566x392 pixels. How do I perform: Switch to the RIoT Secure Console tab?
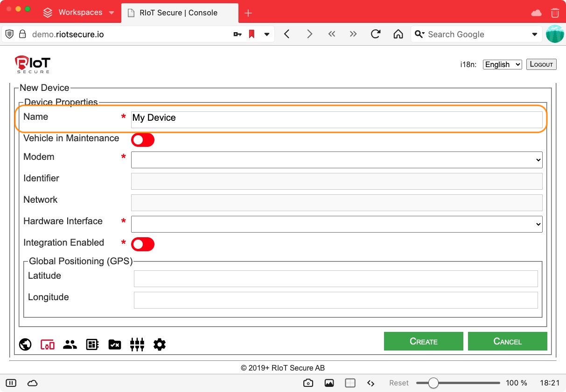pyautogui.click(x=178, y=13)
